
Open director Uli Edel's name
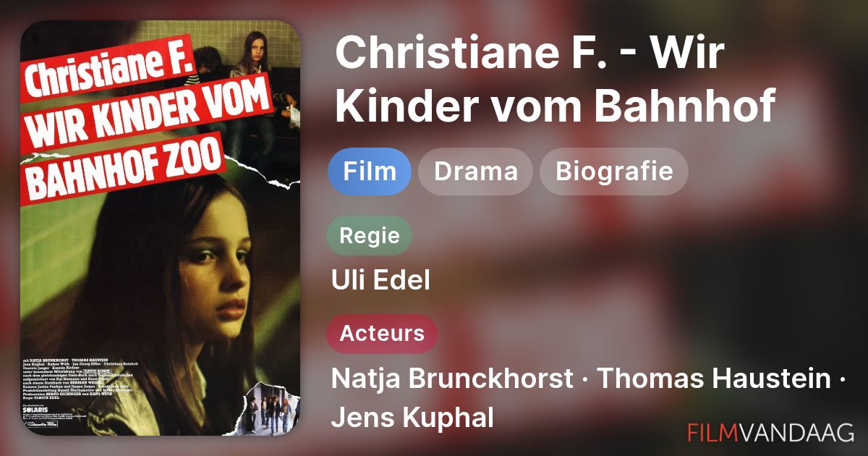click(x=380, y=280)
